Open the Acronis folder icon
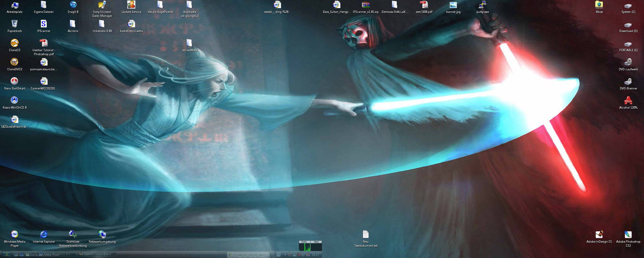The width and height of the screenshot is (644, 258). (x=73, y=26)
